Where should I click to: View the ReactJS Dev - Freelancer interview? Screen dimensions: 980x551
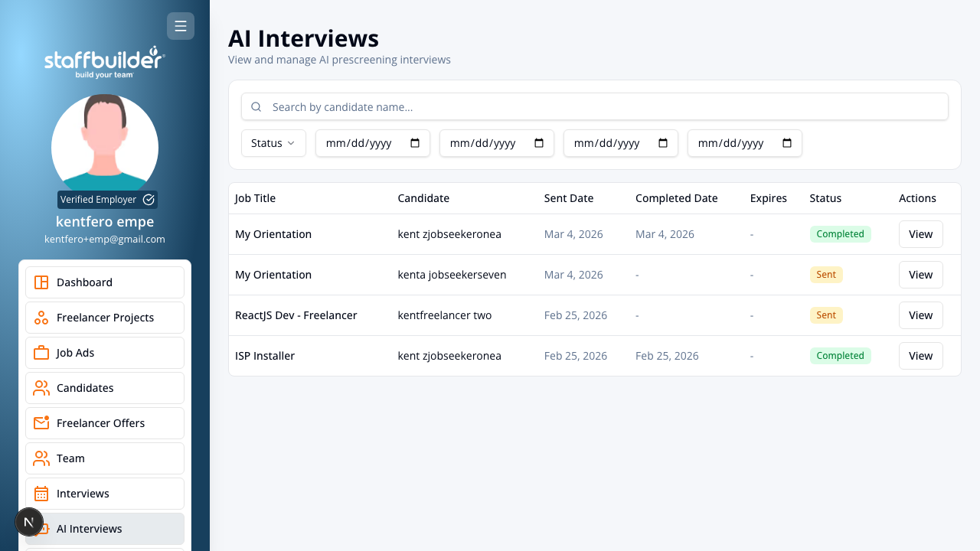click(x=921, y=315)
